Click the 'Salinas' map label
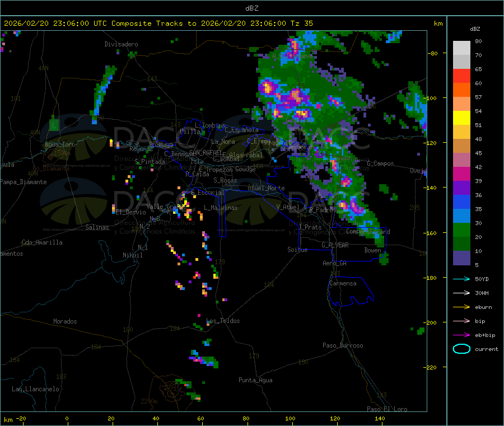Image resolution: width=504 pixels, height=426 pixels. tap(97, 227)
